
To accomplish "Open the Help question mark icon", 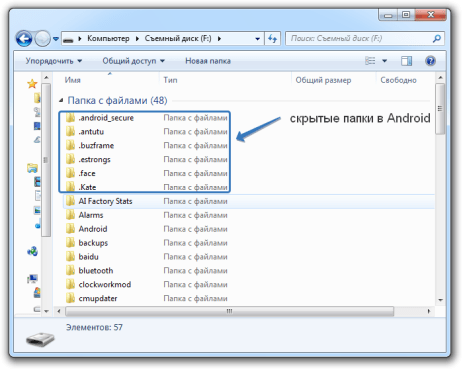I will (430, 61).
